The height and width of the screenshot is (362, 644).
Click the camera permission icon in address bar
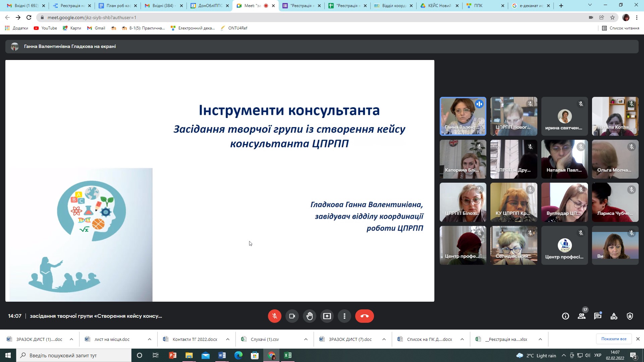point(591,17)
